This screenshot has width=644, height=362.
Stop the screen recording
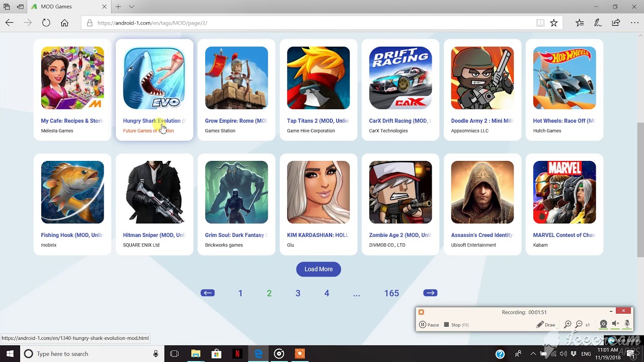[x=456, y=325]
